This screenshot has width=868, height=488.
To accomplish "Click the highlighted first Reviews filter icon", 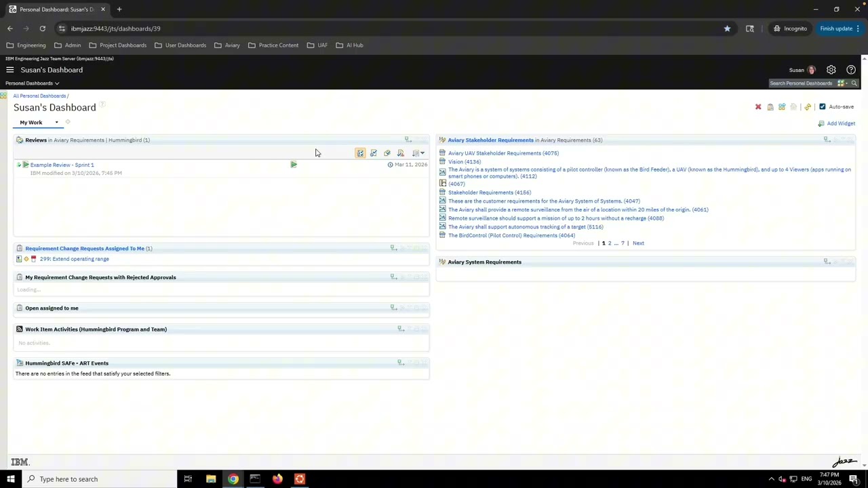I will click(x=360, y=153).
